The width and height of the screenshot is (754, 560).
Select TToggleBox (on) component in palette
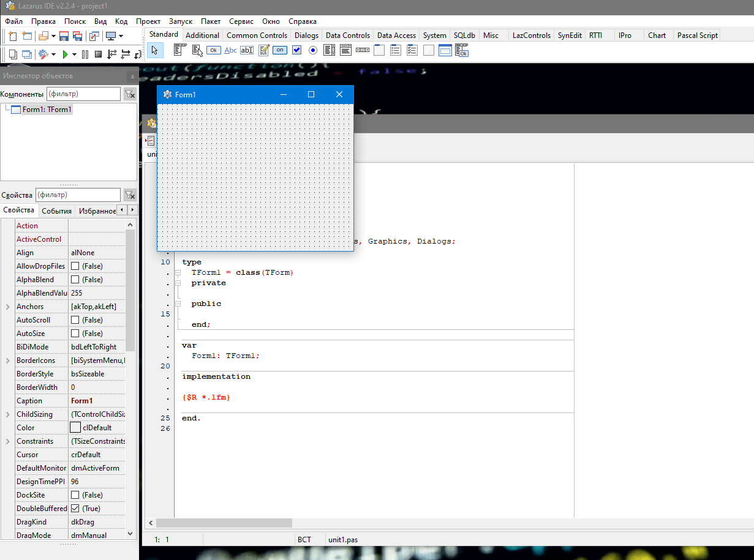(280, 50)
